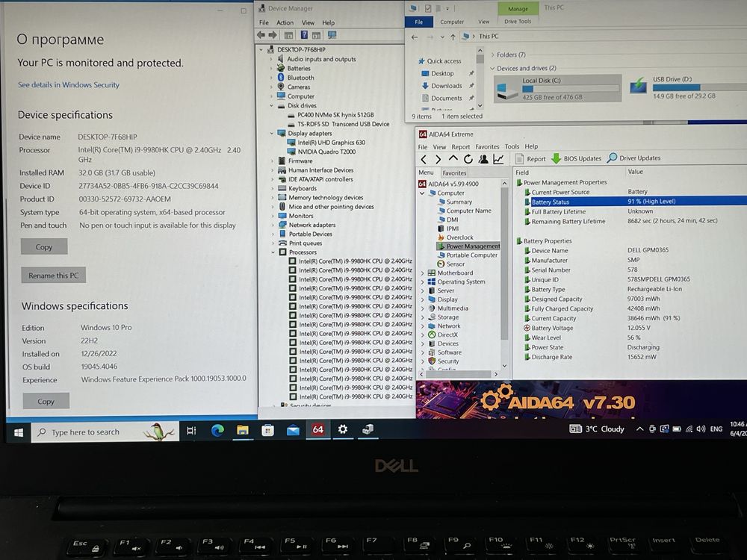Expand Storage node in AIDA64
The image size is (747, 560).
[x=423, y=317]
